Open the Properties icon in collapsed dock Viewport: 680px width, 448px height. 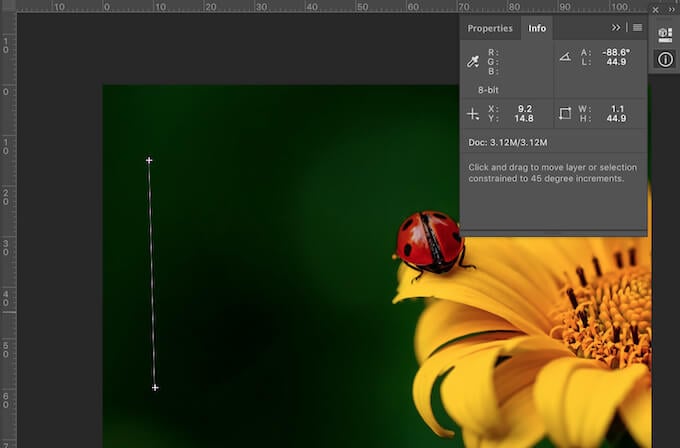665,34
